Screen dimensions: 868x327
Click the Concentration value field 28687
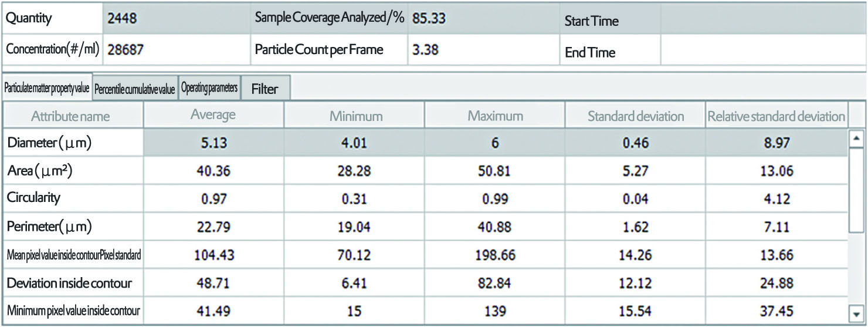tap(175, 50)
